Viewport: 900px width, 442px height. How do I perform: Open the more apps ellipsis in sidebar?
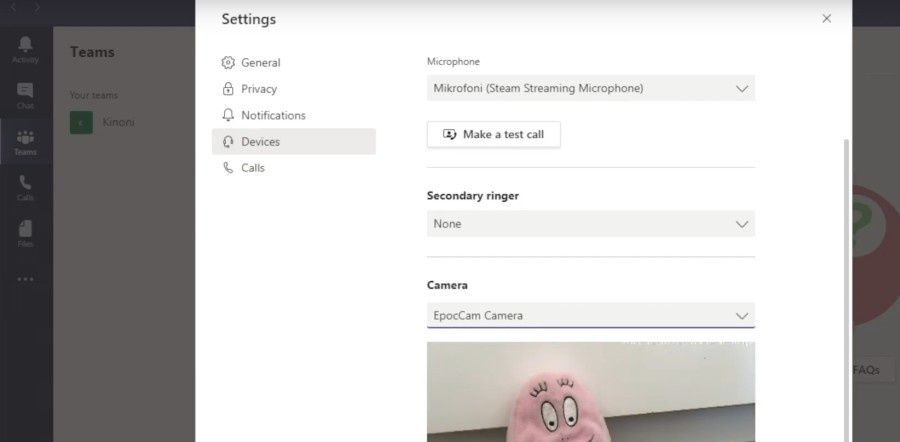[x=25, y=279]
